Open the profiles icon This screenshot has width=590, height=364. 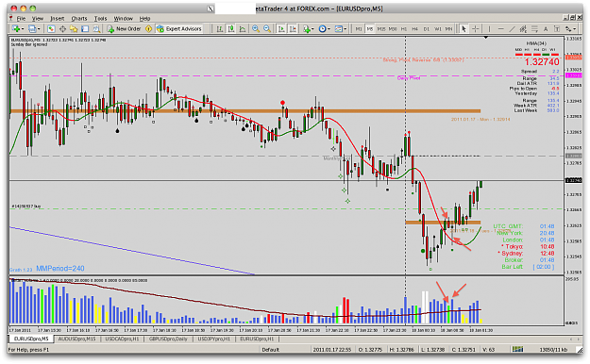[x=32, y=29]
